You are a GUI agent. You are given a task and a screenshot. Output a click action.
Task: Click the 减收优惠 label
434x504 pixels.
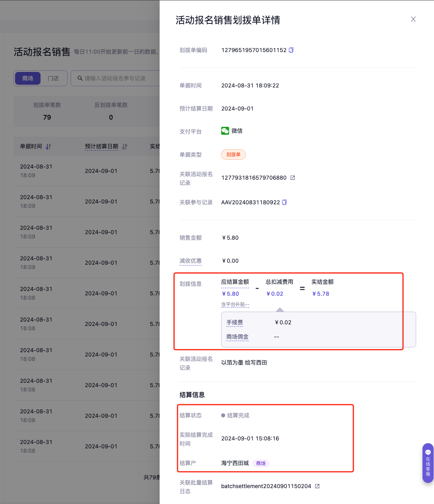coord(191,261)
